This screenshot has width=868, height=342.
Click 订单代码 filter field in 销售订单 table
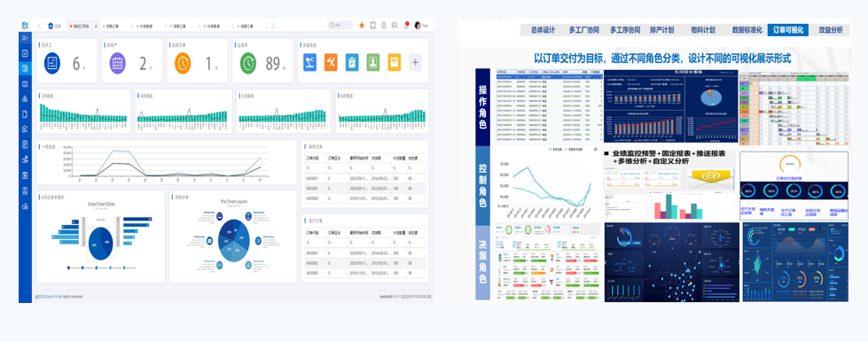click(x=316, y=167)
